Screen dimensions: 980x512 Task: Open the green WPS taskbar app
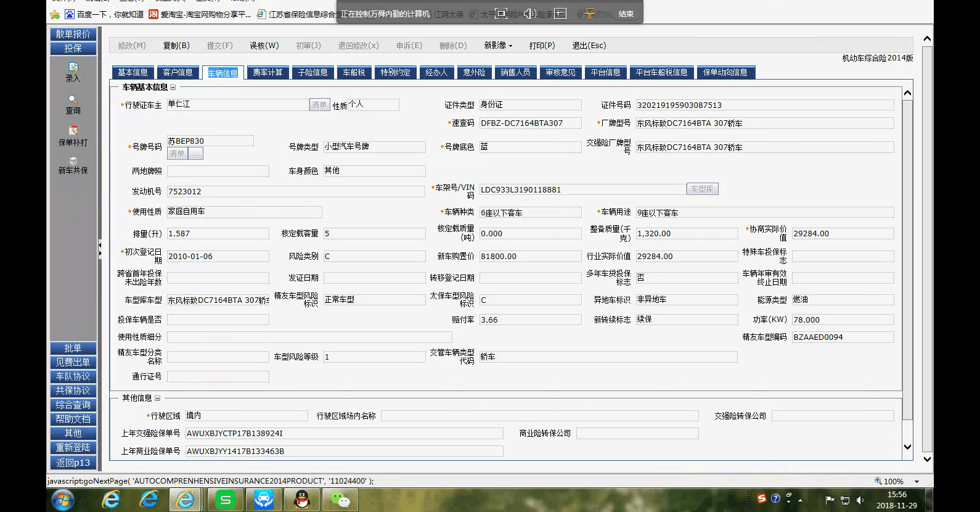point(226,500)
